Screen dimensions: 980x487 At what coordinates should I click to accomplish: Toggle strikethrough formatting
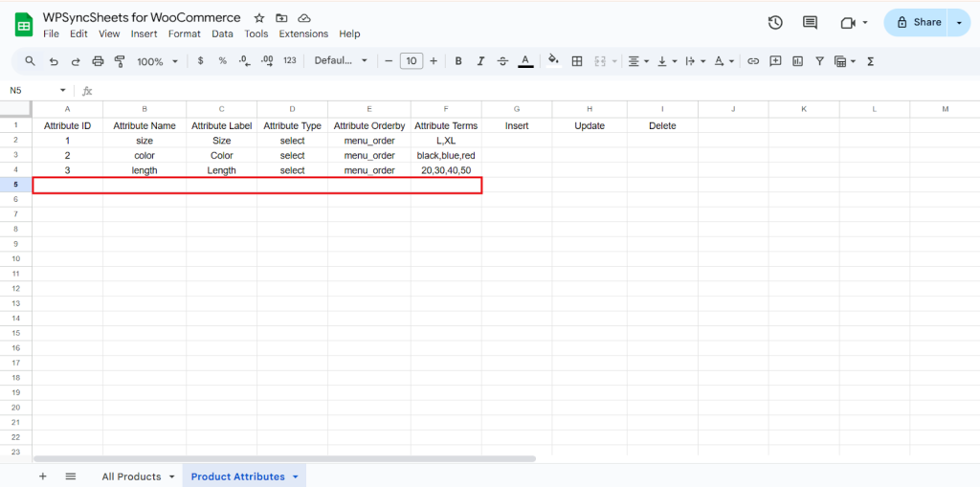tap(502, 61)
